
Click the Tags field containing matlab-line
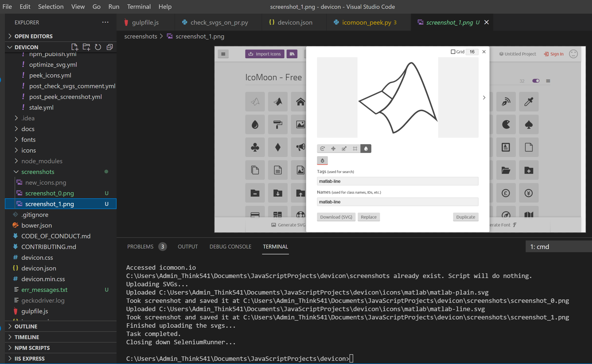click(x=398, y=181)
